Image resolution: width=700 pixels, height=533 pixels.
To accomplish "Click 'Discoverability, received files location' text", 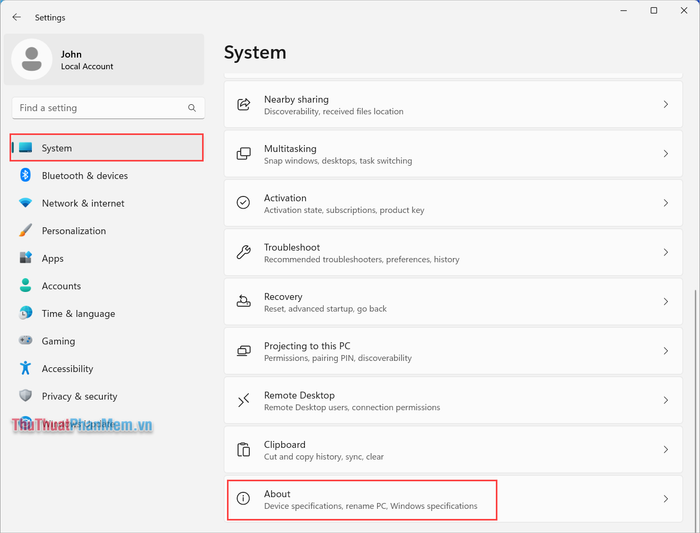I will pos(333,111).
